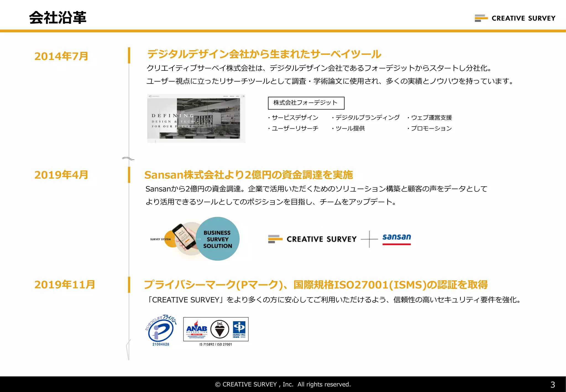Click the copyright notice in the footer
566x392 pixels.
(283, 384)
